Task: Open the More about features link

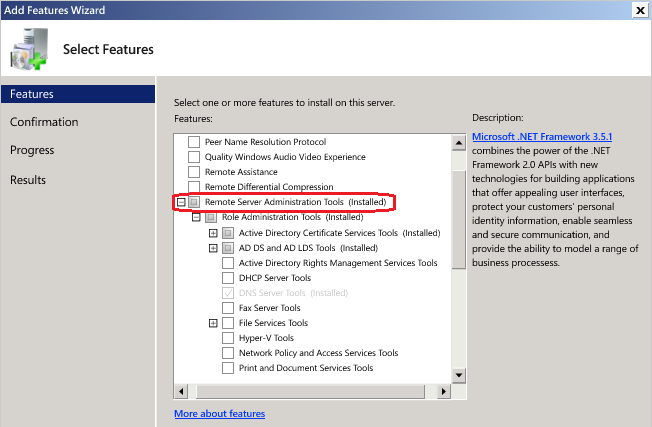Action: (x=219, y=413)
